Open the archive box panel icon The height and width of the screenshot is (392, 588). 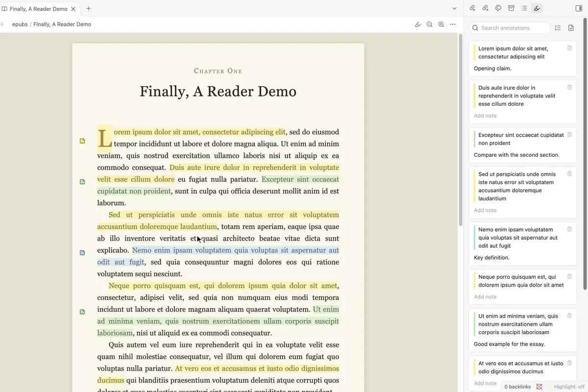coord(511,8)
